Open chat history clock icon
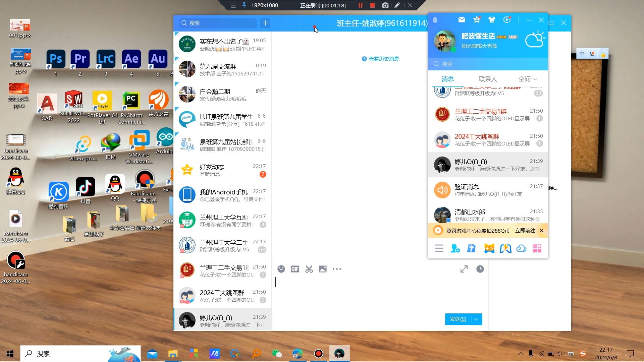 click(x=480, y=269)
